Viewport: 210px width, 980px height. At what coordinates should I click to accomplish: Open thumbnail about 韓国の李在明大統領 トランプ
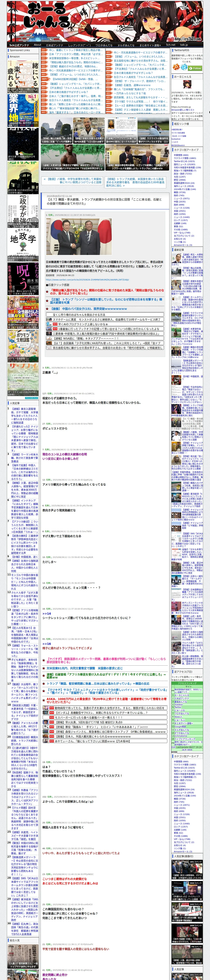137,157
